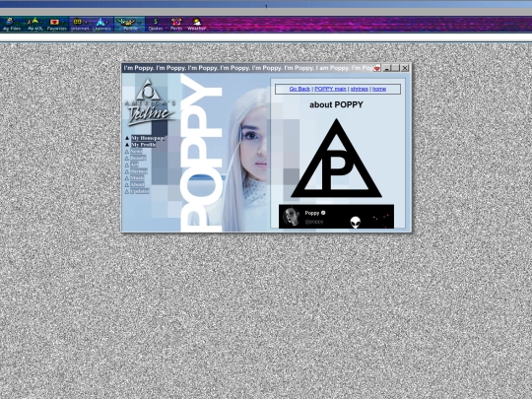Click the triangle bullet beside Updates

point(127,191)
